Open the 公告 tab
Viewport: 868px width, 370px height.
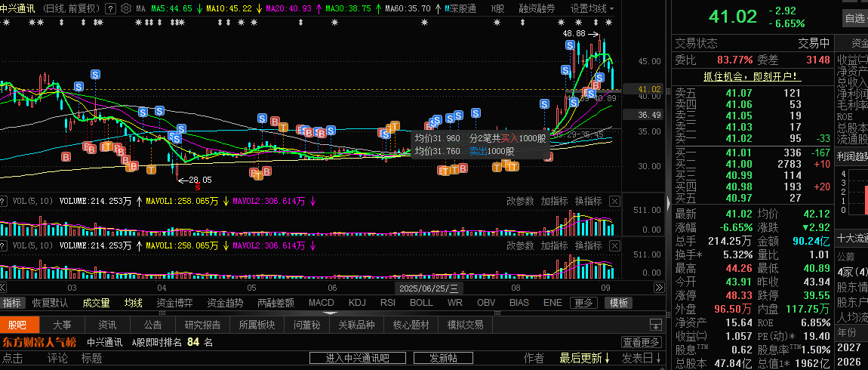(x=152, y=325)
